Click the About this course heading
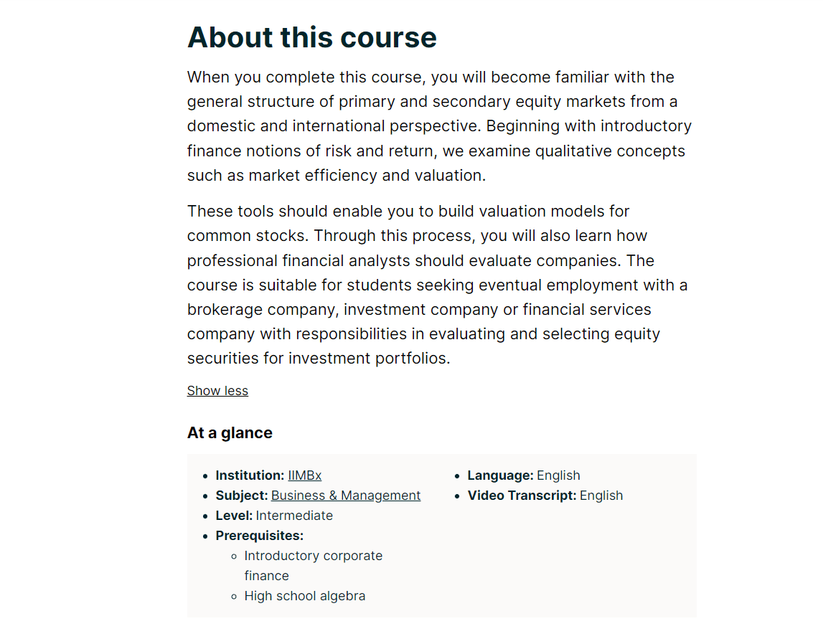 pyautogui.click(x=312, y=37)
